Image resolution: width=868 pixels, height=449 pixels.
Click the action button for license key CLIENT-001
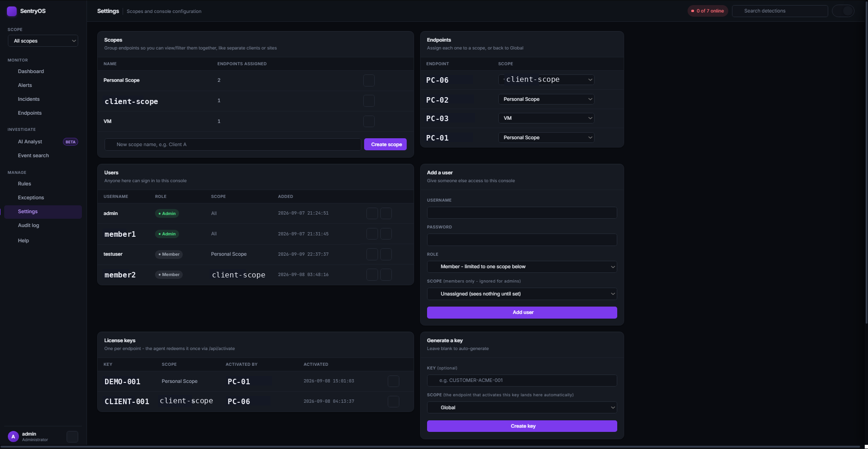click(393, 402)
